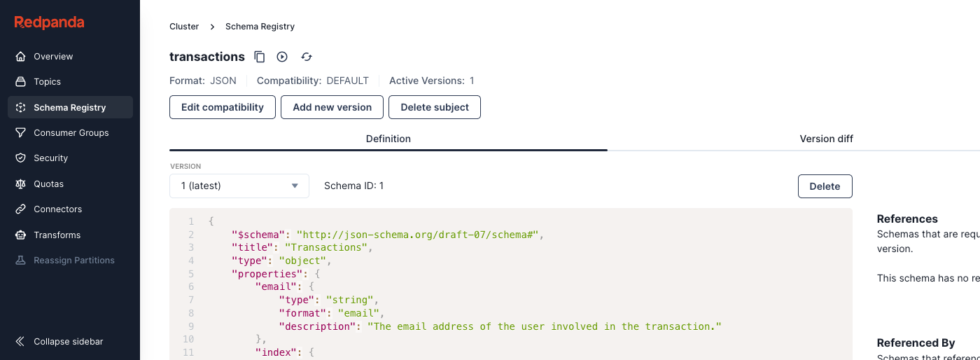Click Add new version button
This screenshot has height=360, width=980.
pyautogui.click(x=332, y=107)
